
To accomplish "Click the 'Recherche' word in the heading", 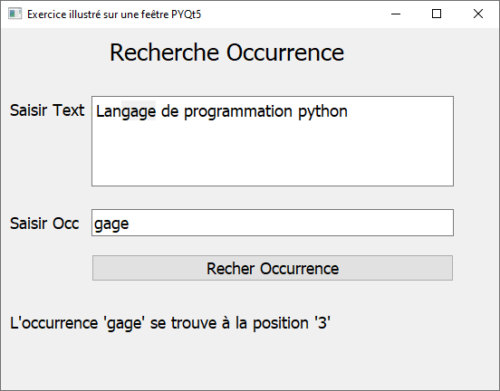I will tap(164, 53).
